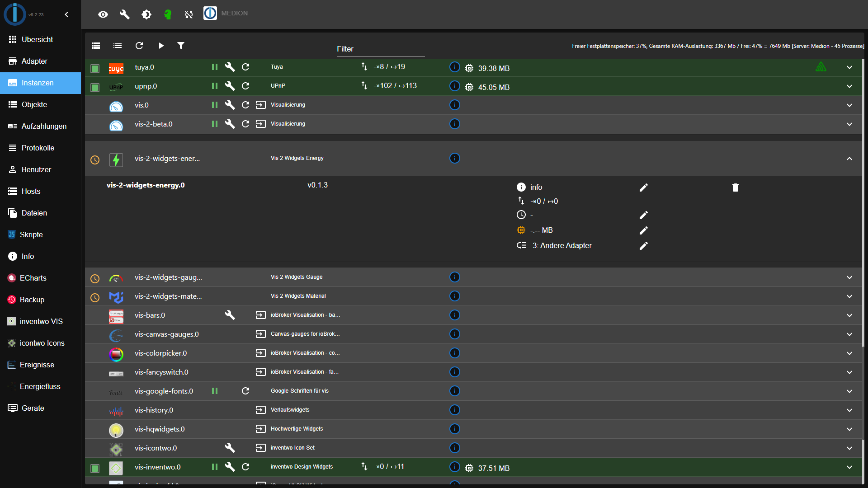Edit the restart schedule of vis-2-widgets-energy.0
The image size is (868, 488).
[644, 215]
